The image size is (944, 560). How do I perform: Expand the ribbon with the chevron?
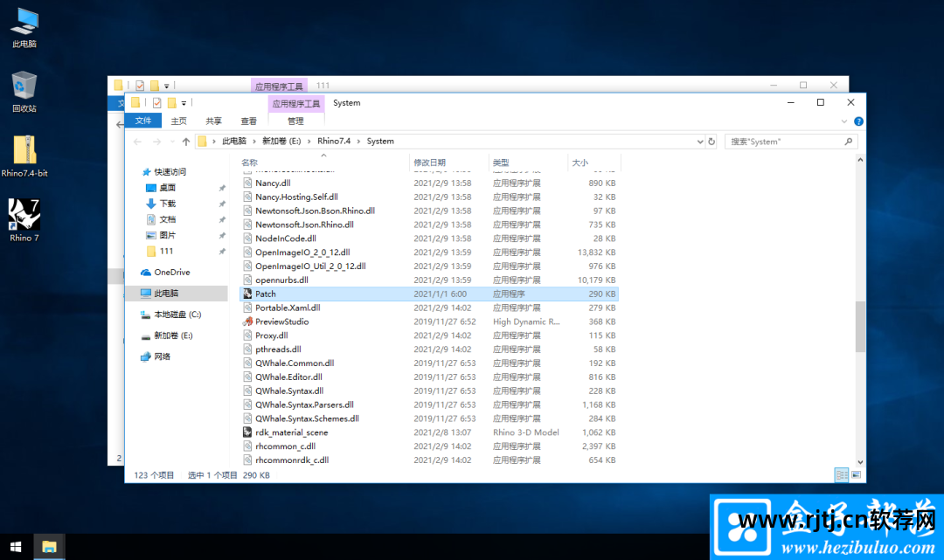(x=844, y=121)
